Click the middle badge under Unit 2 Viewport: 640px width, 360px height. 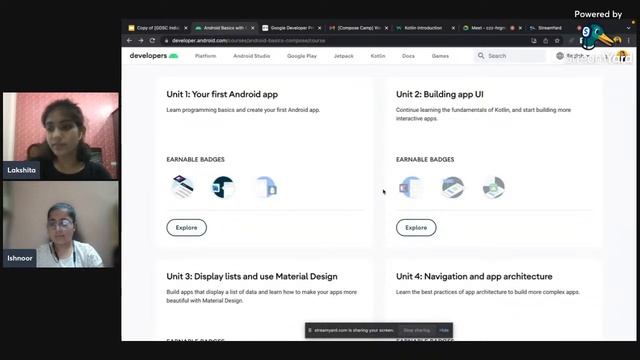tap(453, 187)
